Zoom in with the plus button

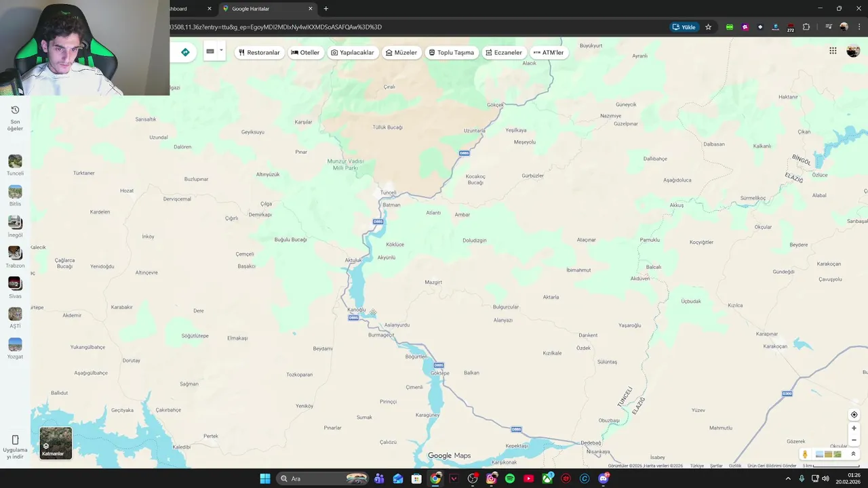(854, 428)
